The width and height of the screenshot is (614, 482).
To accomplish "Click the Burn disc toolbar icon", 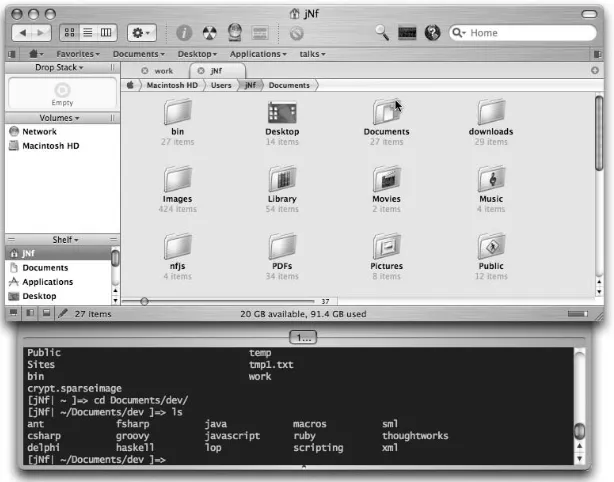I will point(209,33).
